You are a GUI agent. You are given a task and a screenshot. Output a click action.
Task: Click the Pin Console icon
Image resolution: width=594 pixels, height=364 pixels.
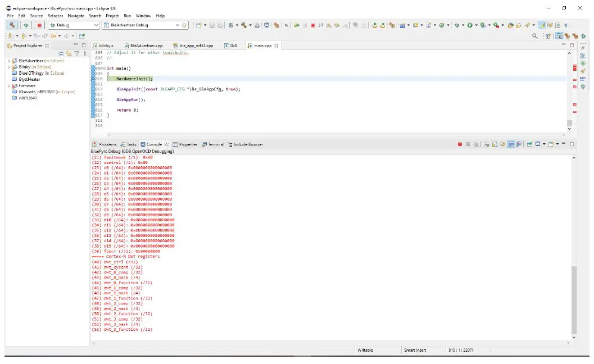(x=529, y=144)
